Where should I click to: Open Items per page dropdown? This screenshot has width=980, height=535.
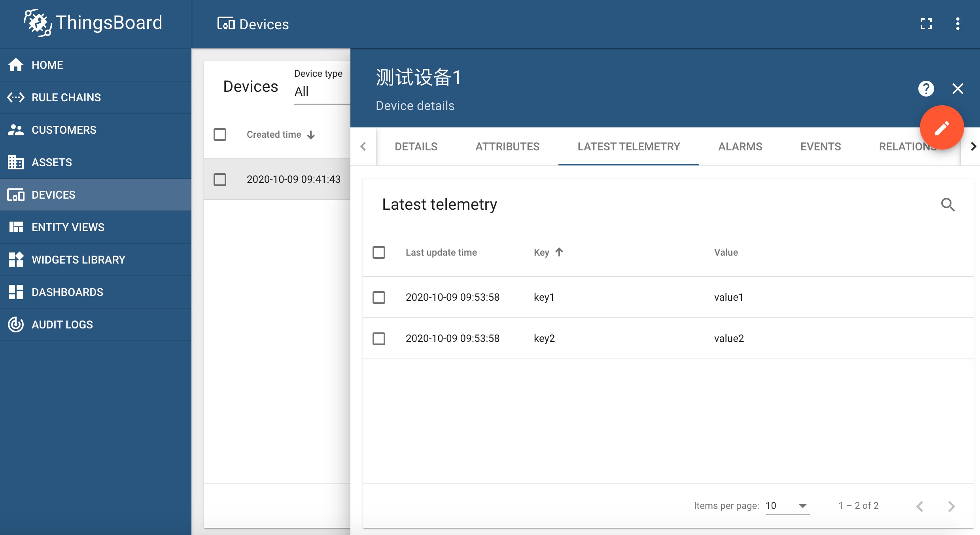(787, 506)
